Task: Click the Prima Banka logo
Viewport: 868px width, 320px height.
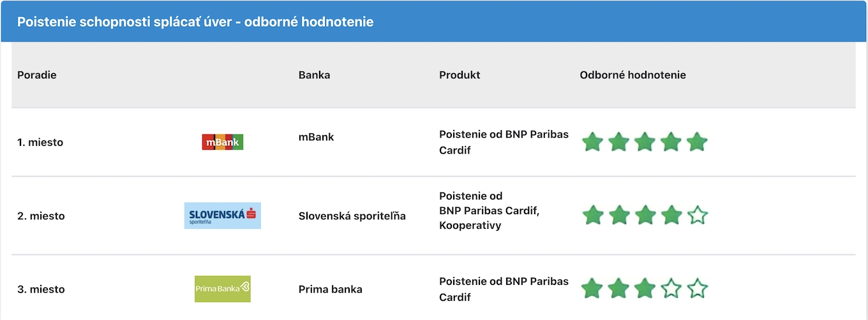Action: pos(223,289)
